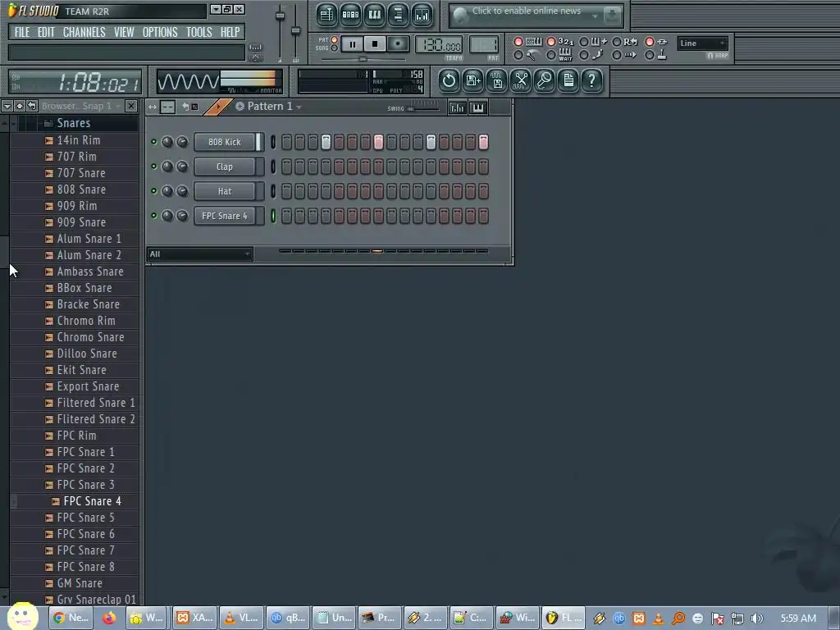Open the HELP menu
This screenshot has height=630, width=840.
coord(230,32)
